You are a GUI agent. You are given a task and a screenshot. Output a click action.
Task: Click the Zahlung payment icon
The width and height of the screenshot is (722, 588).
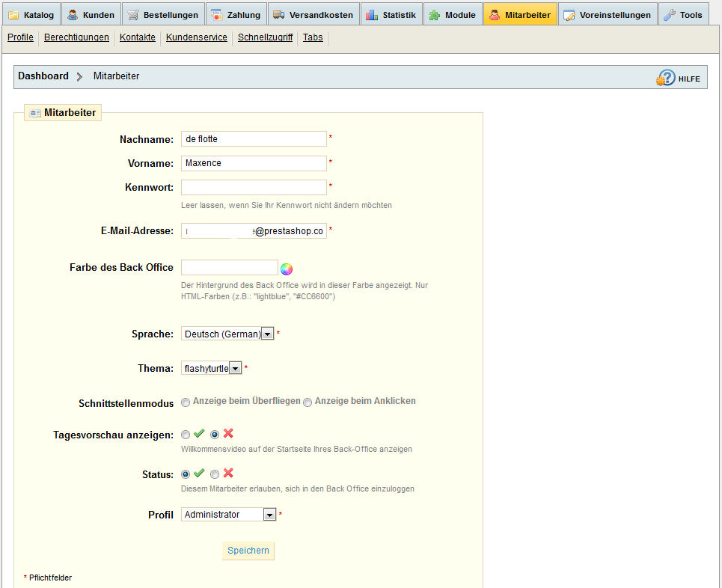click(216, 15)
